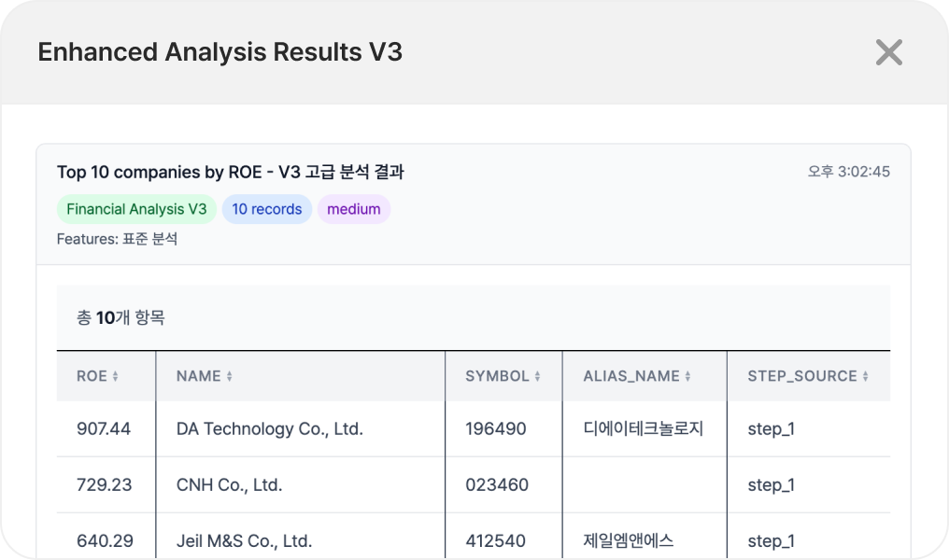The image size is (949, 560).
Task: Click CNH Co., Ltd. company name
Action: coord(229,485)
